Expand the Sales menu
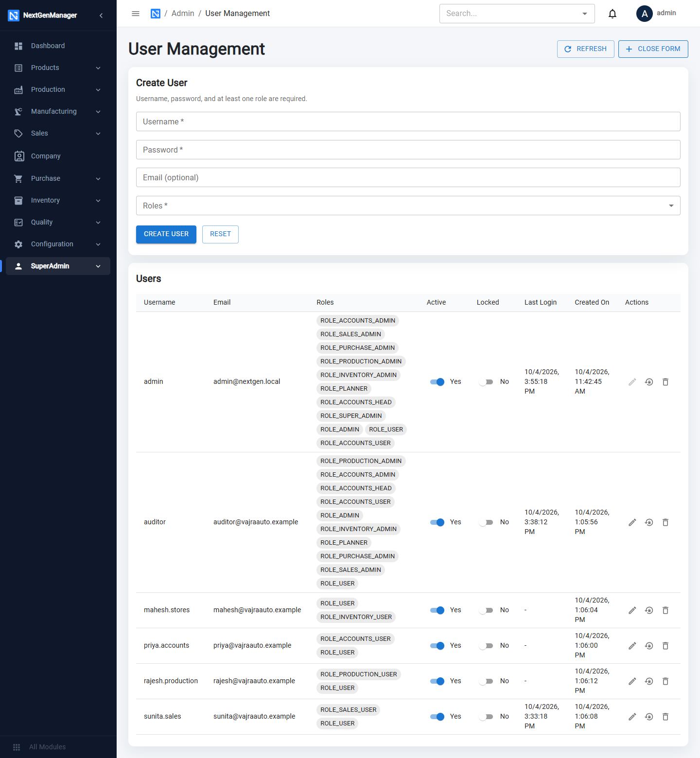The image size is (700, 758). (58, 133)
